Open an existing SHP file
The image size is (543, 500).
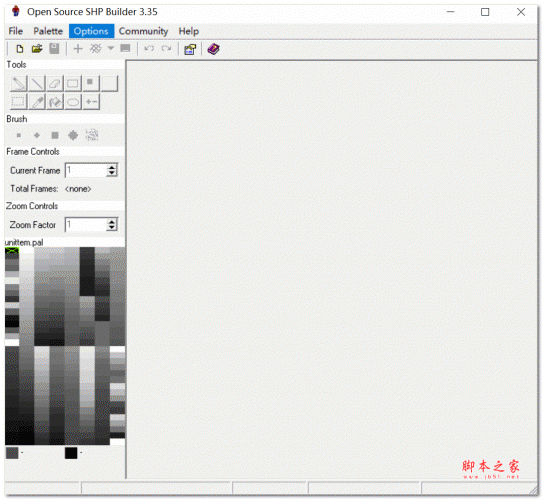[x=37, y=49]
